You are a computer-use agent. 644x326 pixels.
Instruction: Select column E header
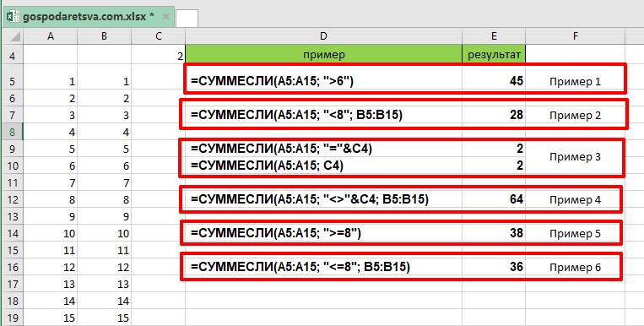494,36
